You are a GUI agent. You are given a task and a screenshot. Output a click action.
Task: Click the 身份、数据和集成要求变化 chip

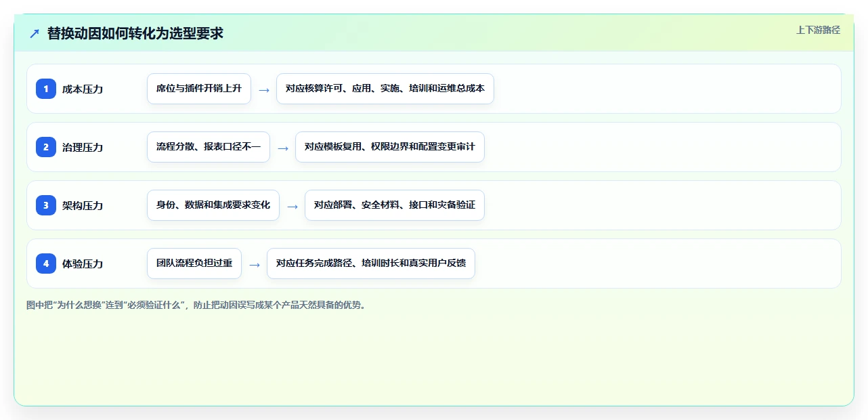click(x=213, y=205)
